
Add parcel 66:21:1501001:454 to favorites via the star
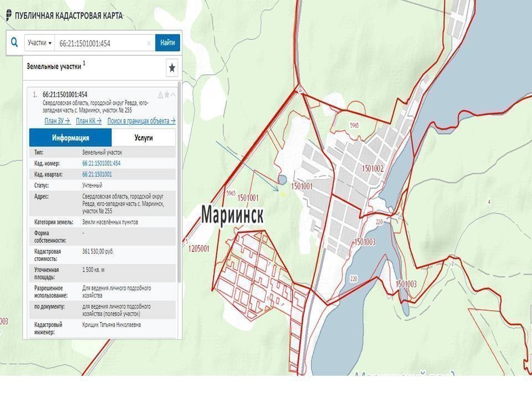tap(167, 95)
